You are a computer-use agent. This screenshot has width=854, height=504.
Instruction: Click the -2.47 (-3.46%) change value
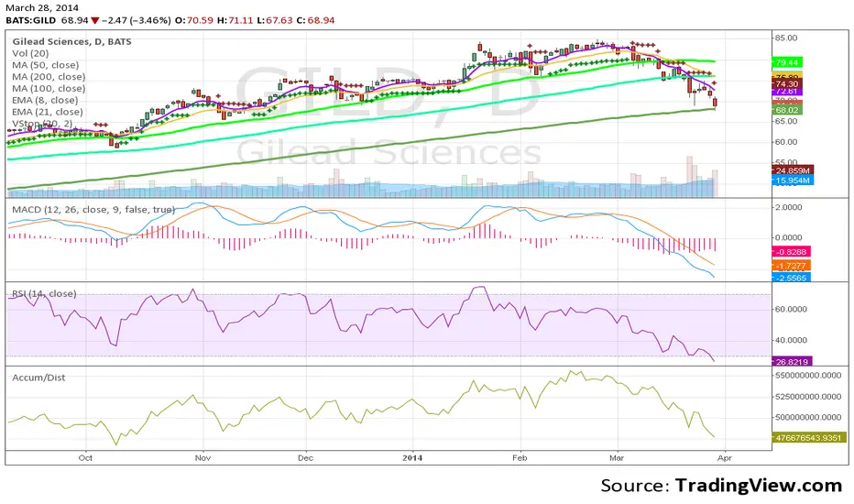137,21
